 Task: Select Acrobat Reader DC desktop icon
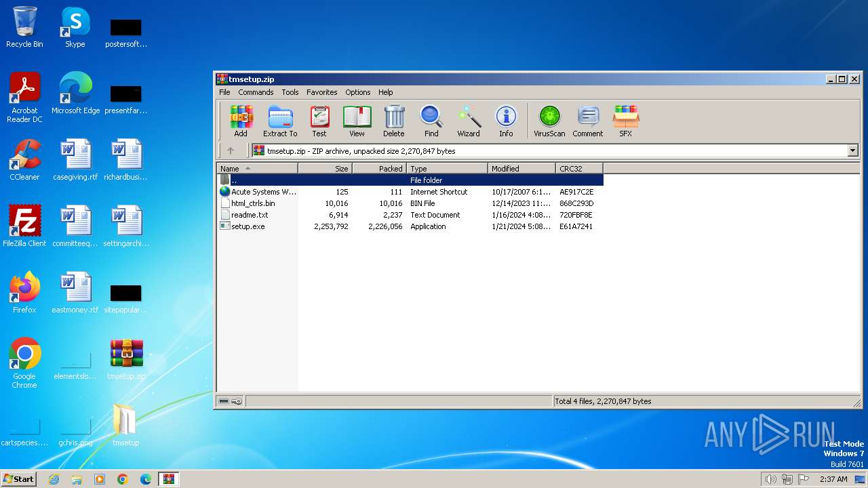pyautogui.click(x=24, y=98)
